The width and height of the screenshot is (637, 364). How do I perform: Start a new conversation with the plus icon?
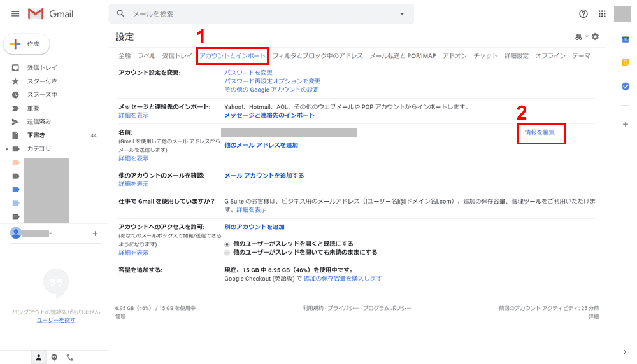click(x=95, y=234)
